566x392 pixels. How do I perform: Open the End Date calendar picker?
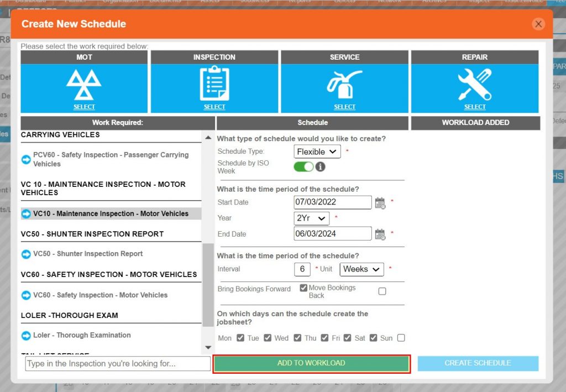tap(381, 233)
